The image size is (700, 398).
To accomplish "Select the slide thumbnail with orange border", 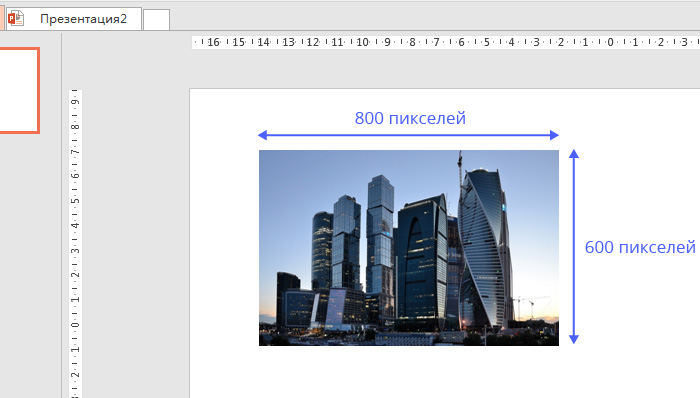I will point(19,90).
